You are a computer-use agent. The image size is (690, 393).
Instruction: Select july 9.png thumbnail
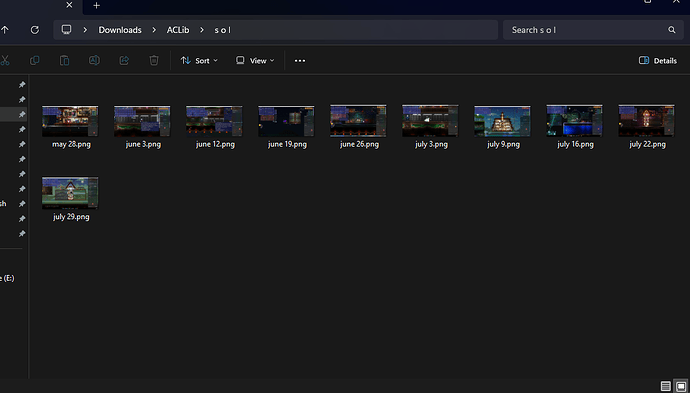pos(502,121)
